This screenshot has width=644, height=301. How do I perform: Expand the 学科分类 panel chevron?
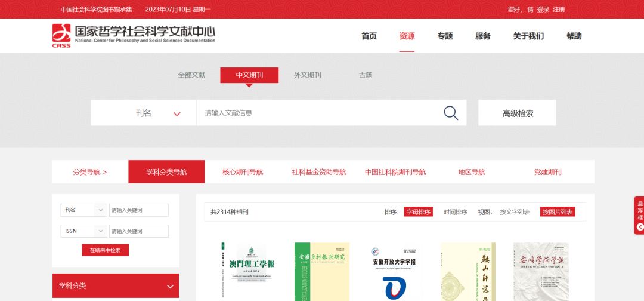pos(170,286)
